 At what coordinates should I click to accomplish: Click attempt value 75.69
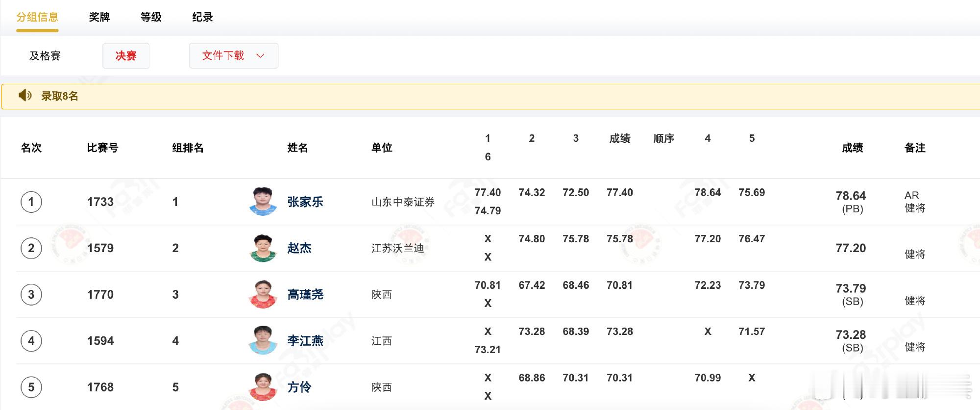[752, 193]
